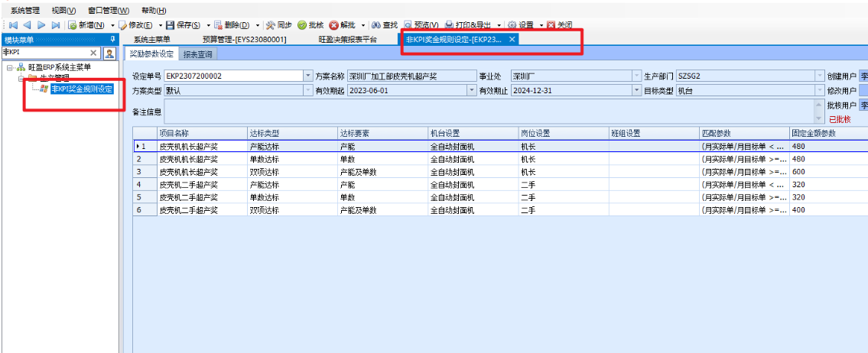Open the 窗口管理(W) menu

(109, 11)
